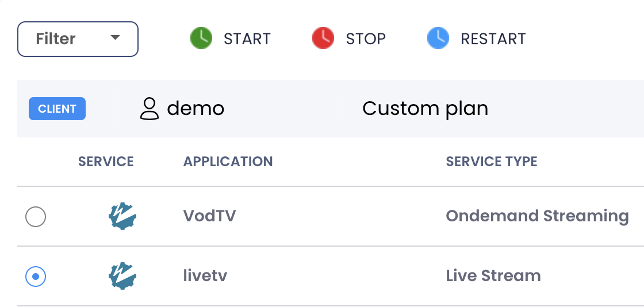Viewport: 644px width, 307px height.
Task: Click the VodTV Wowza service icon
Action: pyautogui.click(x=122, y=217)
